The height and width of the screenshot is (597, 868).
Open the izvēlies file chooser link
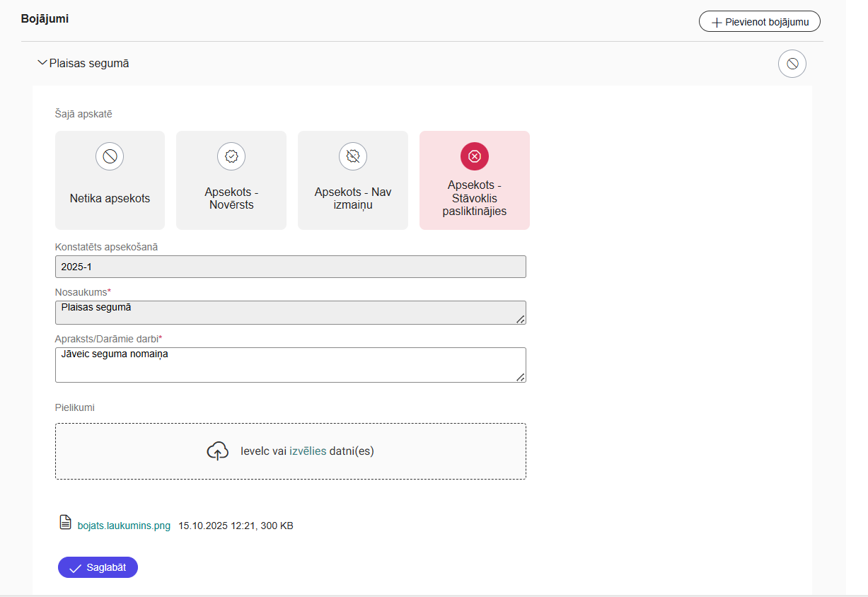click(308, 451)
